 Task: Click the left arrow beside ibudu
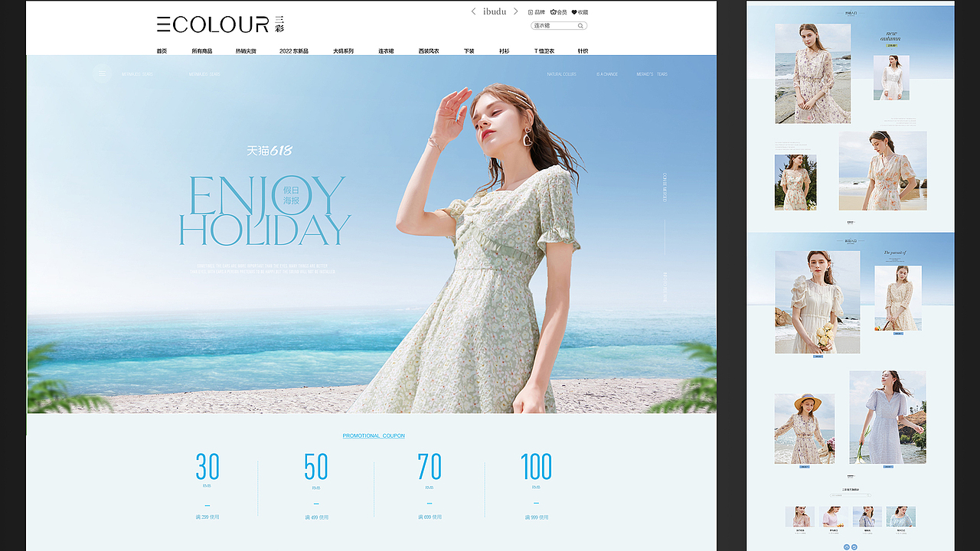pyautogui.click(x=473, y=11)
